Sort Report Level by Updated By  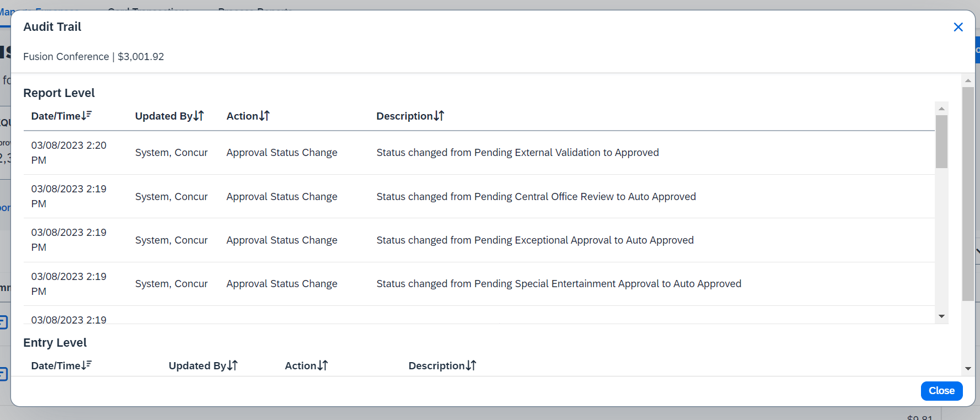pos(169,116)
